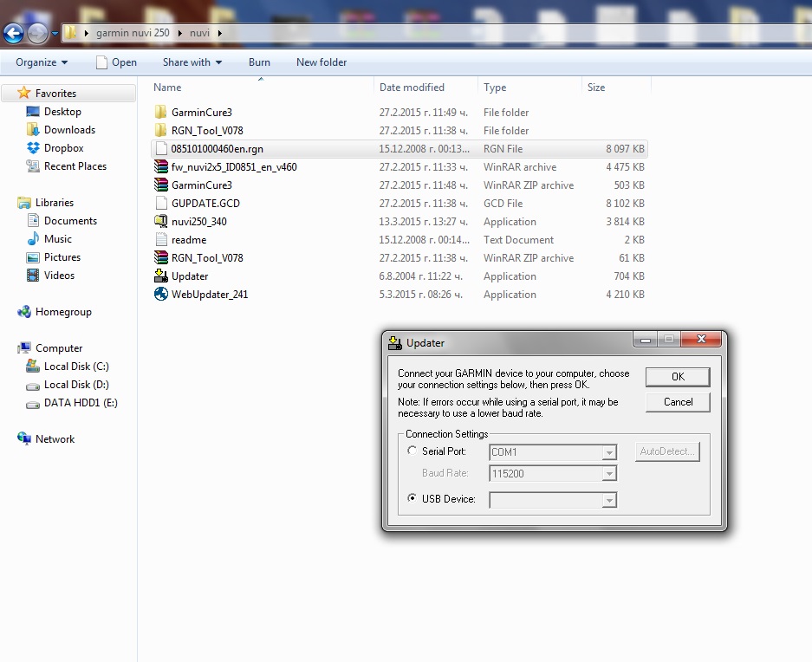Expand the arrow after garmin nuvi 250 breadcrumb

click(x=179, y=33)
